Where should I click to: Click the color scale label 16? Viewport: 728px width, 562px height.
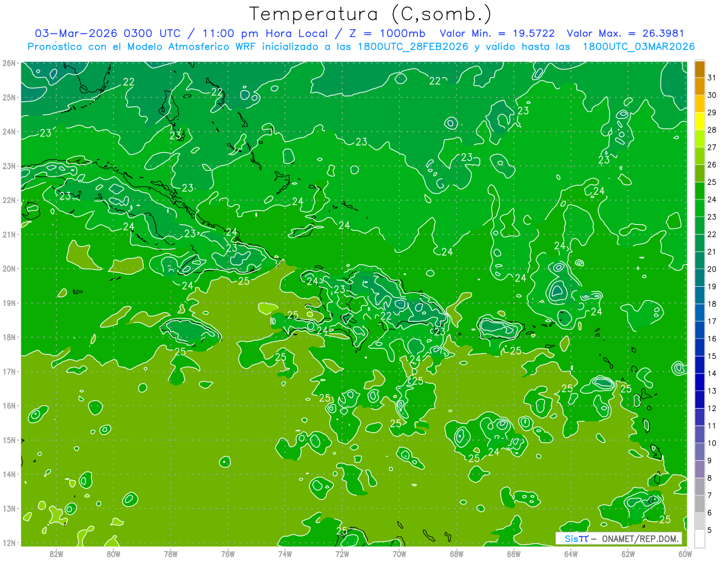pyautogui.click(x=712, y=339)
